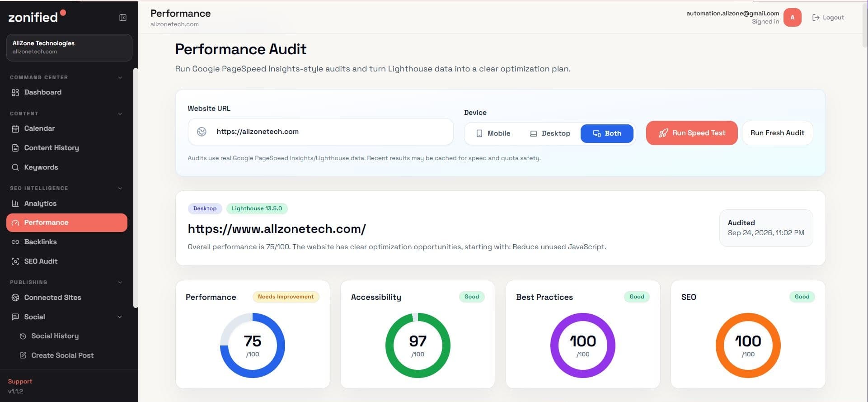This screenshot has width=868, height=402.
Task: Click the Backlinks chain icon
Action: [15, 242]
